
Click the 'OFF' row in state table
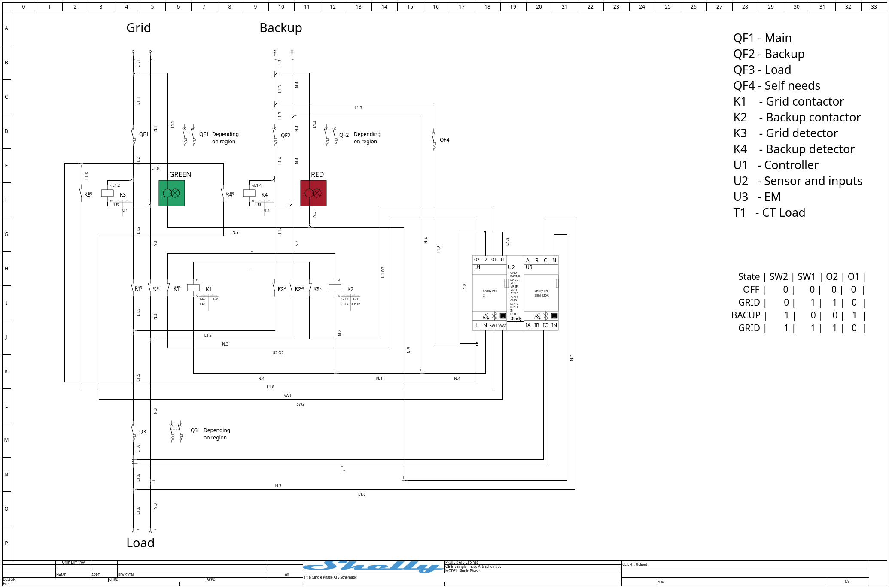coord(804,290)
